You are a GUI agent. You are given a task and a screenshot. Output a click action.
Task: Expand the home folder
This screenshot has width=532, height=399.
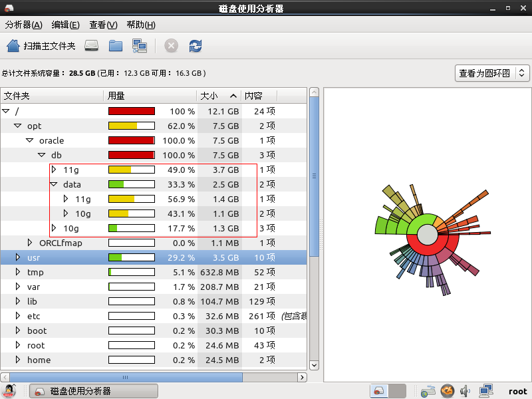point(18,359)
